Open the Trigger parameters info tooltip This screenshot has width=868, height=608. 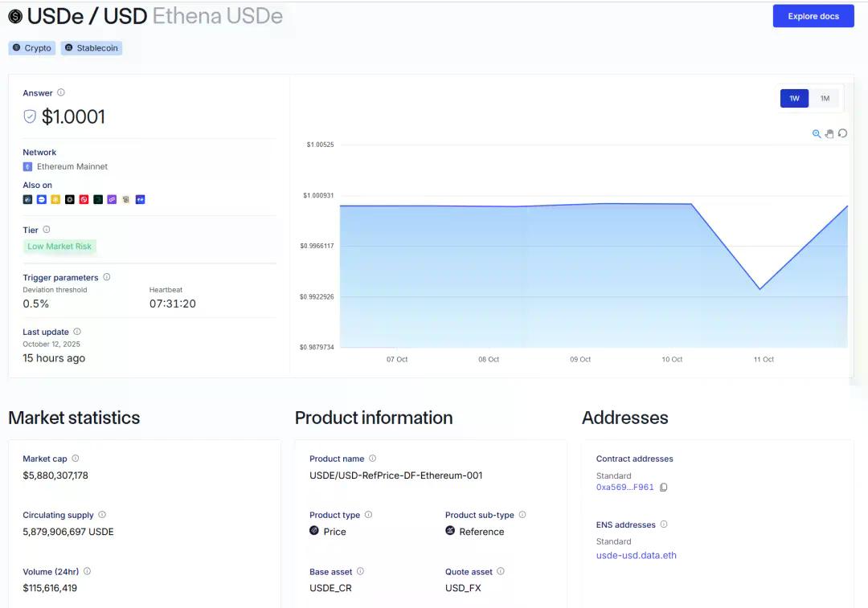coord(108,277)
